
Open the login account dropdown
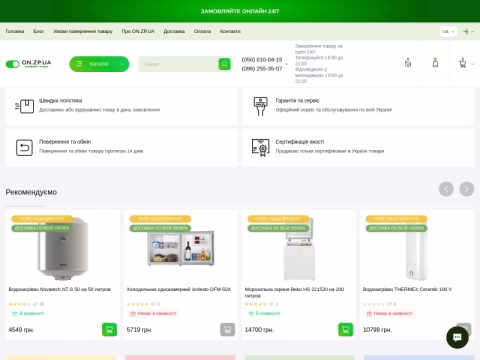click(x=468, y=31)
